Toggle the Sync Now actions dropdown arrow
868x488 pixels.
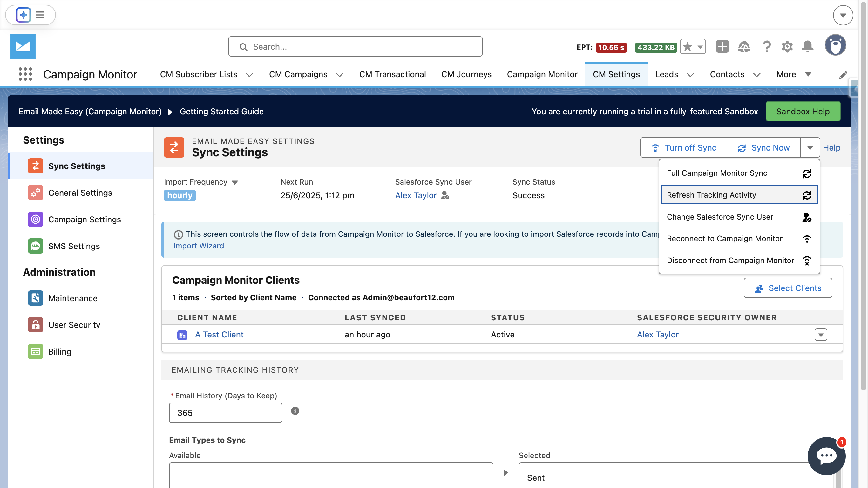pos(810,147)
